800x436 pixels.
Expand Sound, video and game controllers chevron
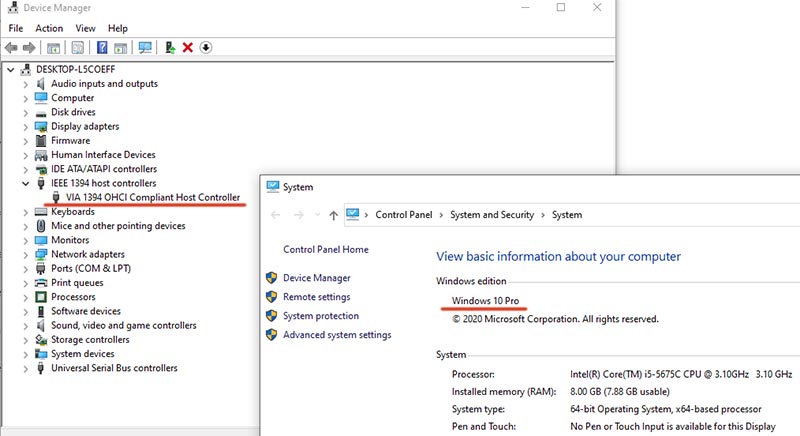(26, 326)
